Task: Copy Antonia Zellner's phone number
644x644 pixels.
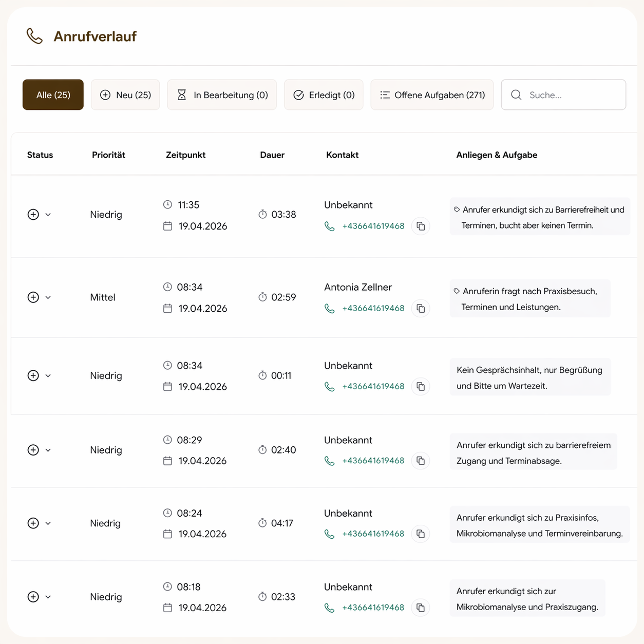Action: [x=421, y=308]
